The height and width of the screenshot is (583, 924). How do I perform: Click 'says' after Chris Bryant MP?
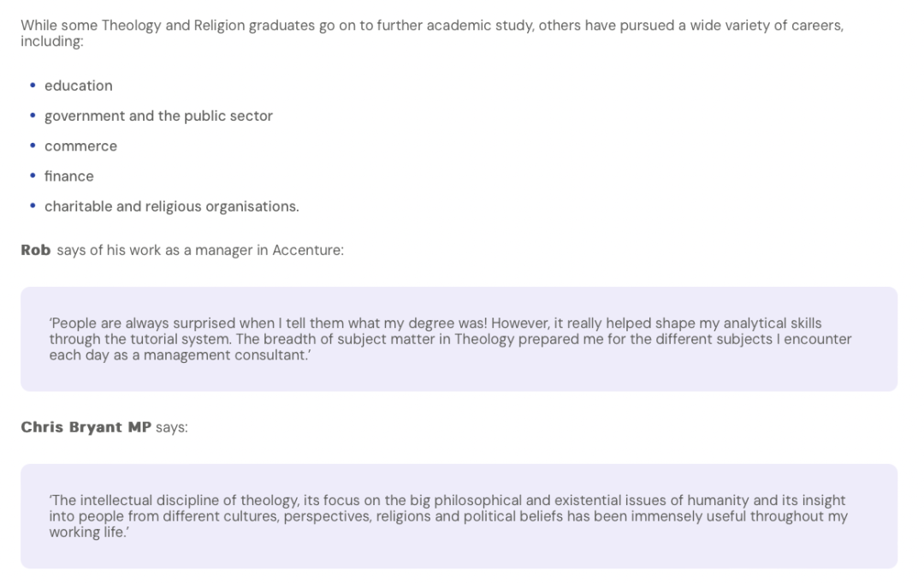(171, 427)
